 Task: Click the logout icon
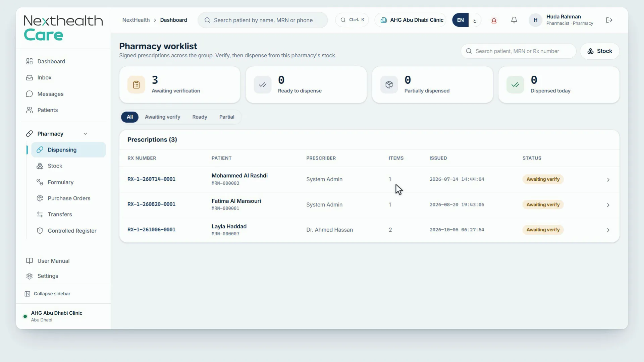(x=609, y=20)
